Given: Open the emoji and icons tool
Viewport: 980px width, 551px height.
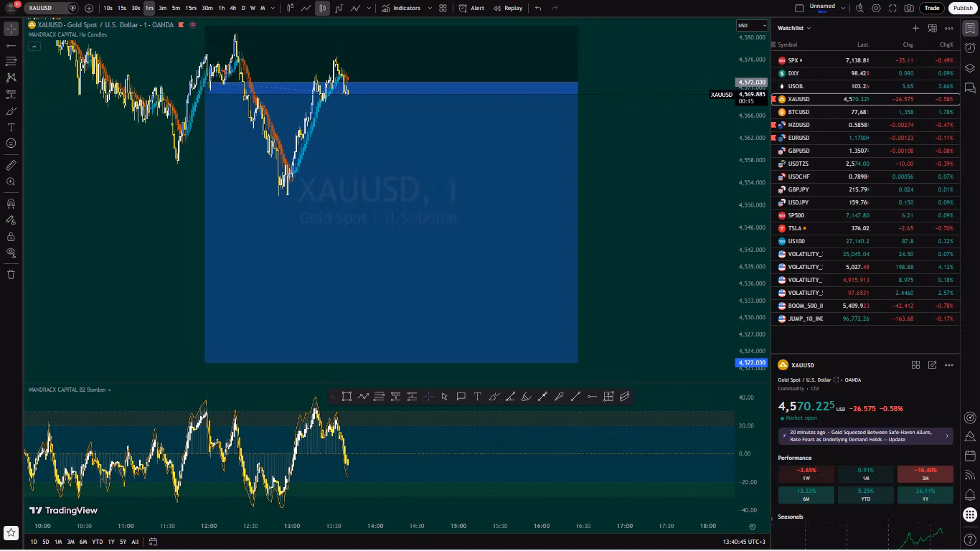Looking at the screenshot, I should [11, 143].
